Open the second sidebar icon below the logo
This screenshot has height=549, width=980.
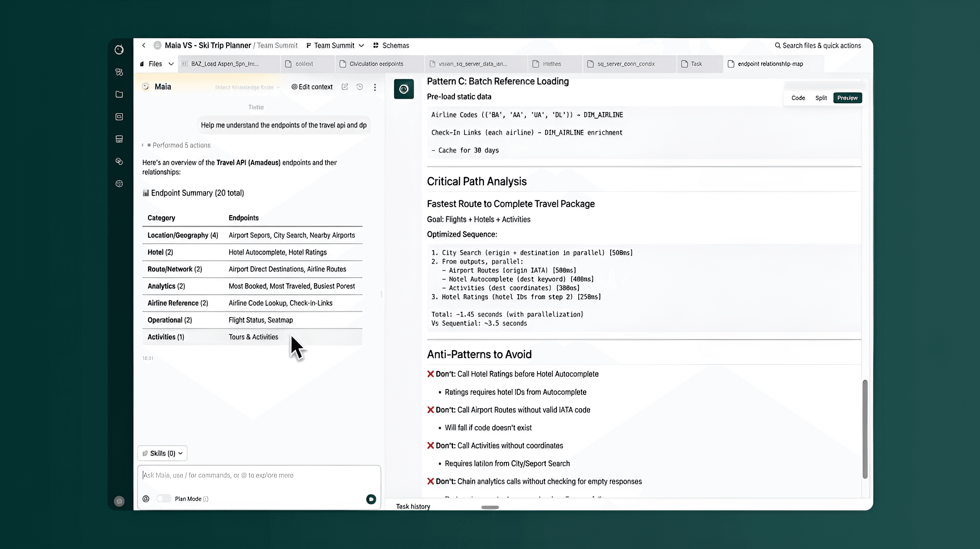[119, 72]
